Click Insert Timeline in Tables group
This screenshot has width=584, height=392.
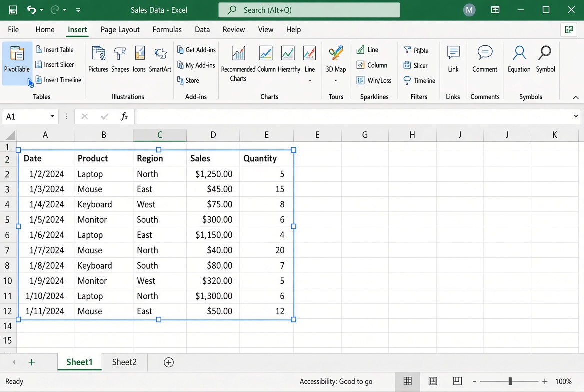pyautogui.click(x=58, y=80)
